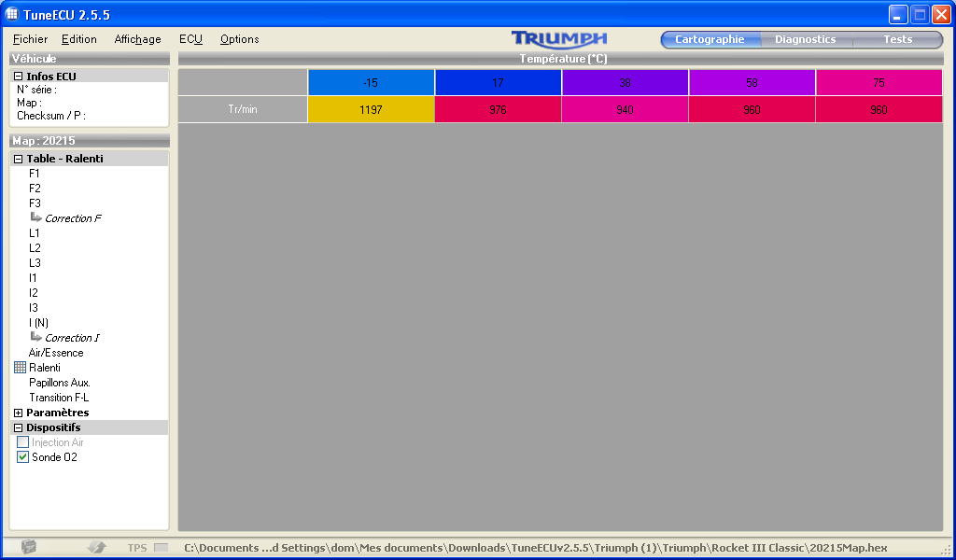Screen dimensions: 956x560
Task: Select the Air/Essence table
Action: pyautogui.click(x=56, y=352)
